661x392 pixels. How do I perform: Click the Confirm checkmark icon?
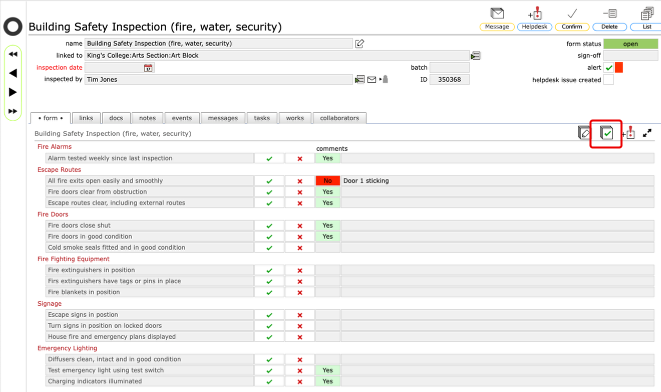[x=572, y=13]
